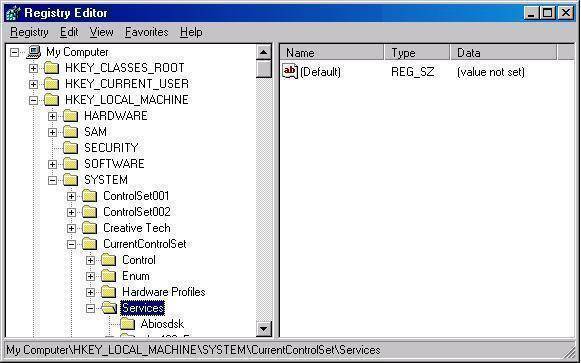Viewport: 581px width, 363px height.
Task: Click the HKEY_CLASSES_ROOT folder icon
Action: click(x=52, y=68)
